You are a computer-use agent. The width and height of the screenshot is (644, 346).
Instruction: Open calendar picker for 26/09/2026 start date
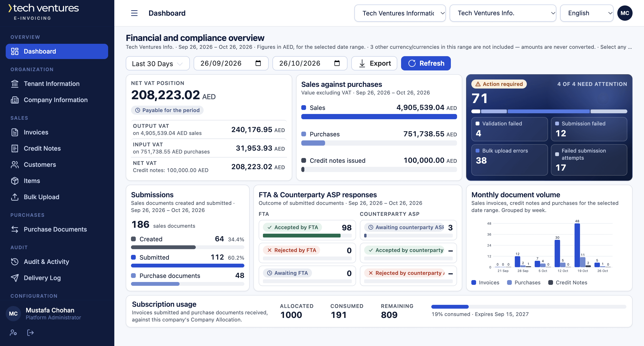point(258,63)
